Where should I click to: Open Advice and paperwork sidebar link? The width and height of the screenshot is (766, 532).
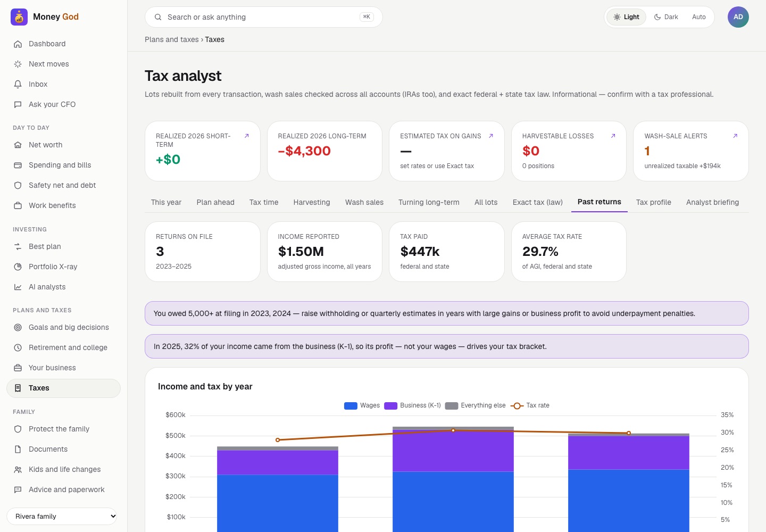[63, 489]
